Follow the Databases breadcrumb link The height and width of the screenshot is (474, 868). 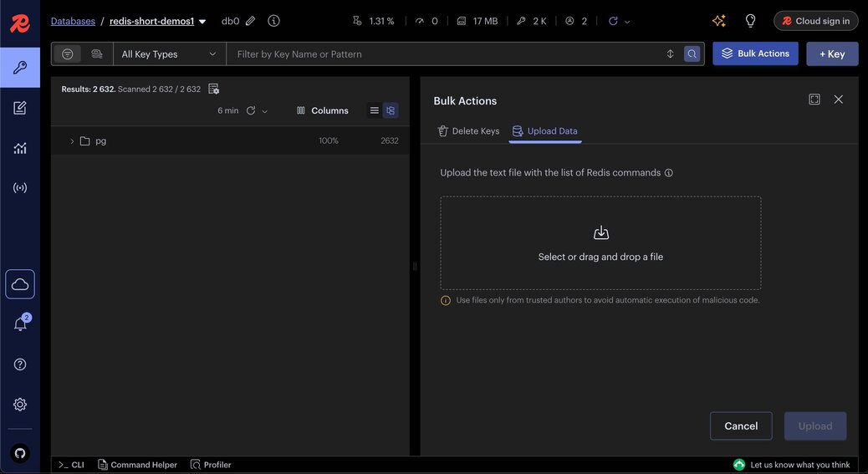73,21
